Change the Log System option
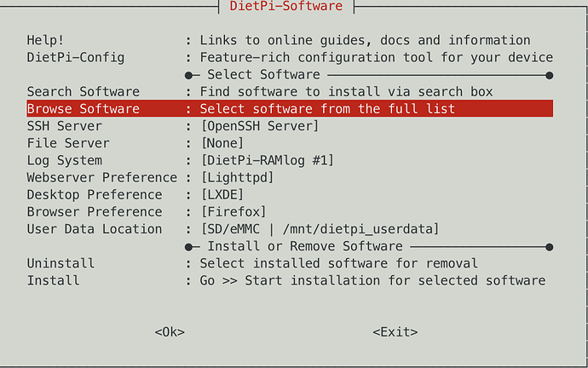Image resolution: width=588 pixels, height=368 pixels. pos(65,160)
